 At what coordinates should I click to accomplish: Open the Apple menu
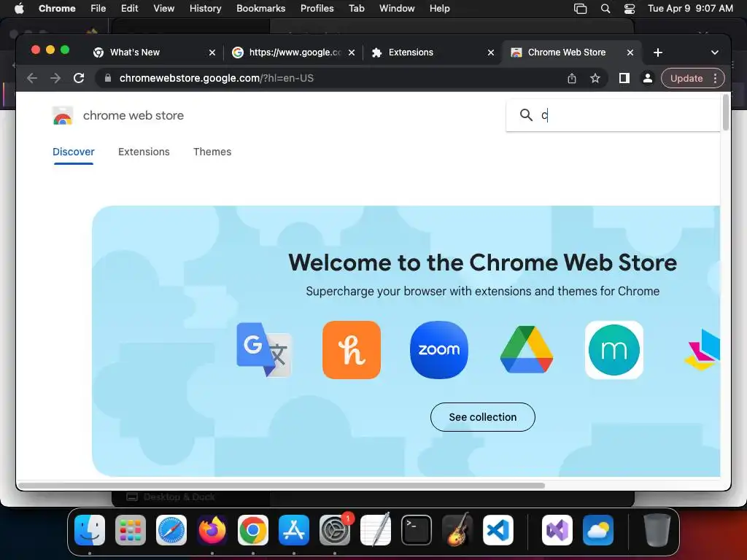click(19, 8)
